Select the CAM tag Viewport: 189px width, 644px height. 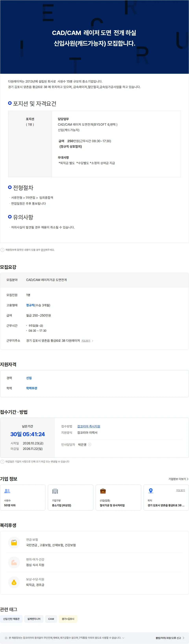tap(51, 619)
